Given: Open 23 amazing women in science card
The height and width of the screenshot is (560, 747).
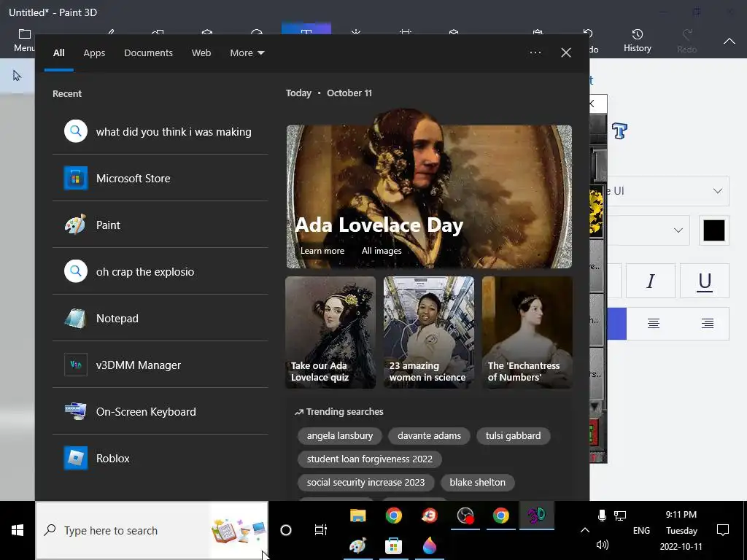Looking at the screenshot, I should (429, 332).
